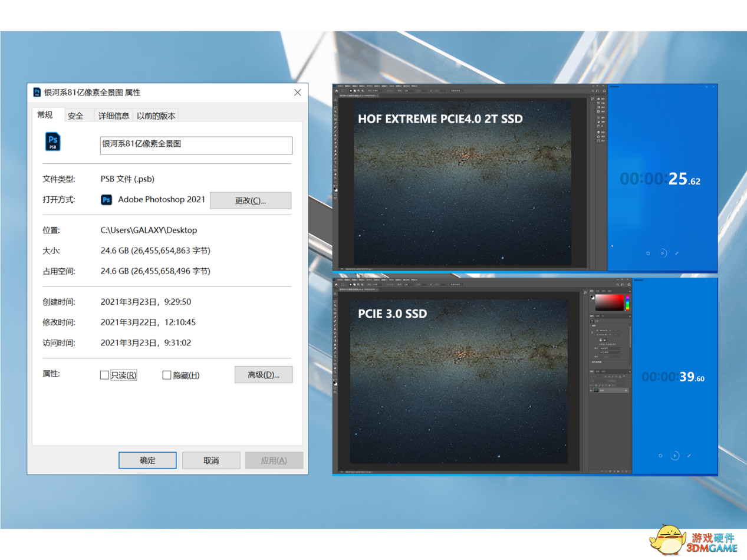Click the rainbow hue strip in the PCIE 3.0 window
The image size is (747, 560).
[x=627, y=302]
